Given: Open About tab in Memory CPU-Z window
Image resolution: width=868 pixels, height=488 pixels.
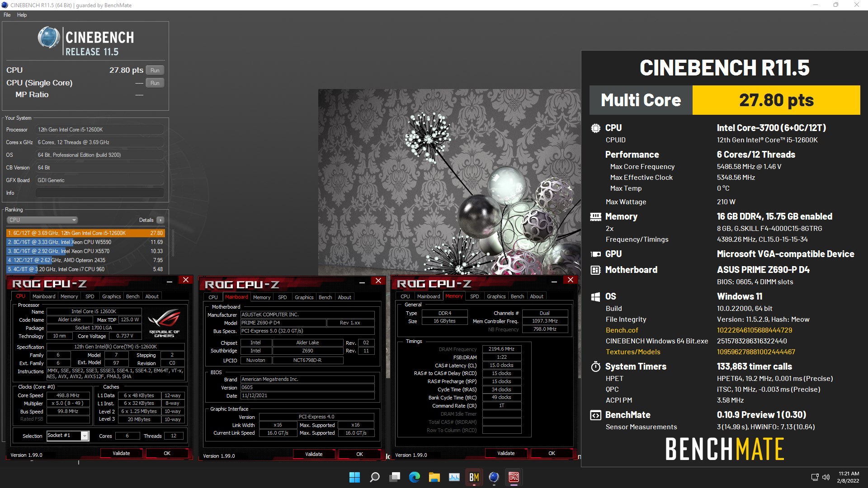Looking at the screenshot, I should point(537,296).
